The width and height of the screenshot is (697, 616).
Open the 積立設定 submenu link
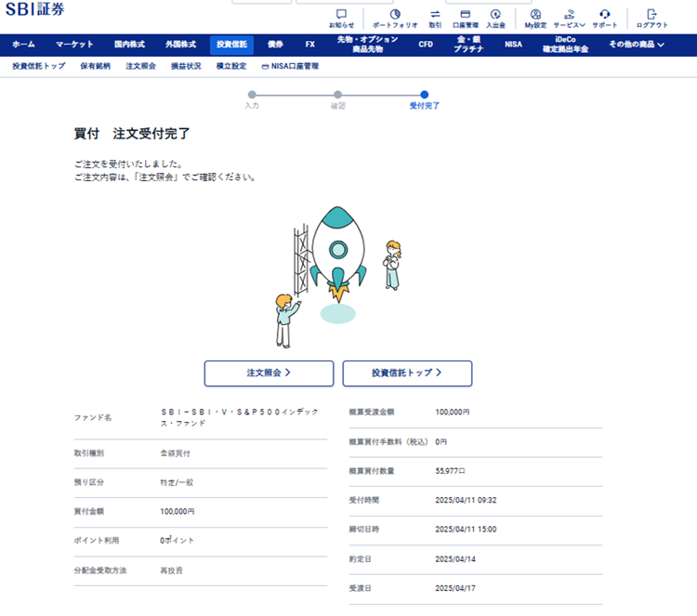[x=231, y=66]
